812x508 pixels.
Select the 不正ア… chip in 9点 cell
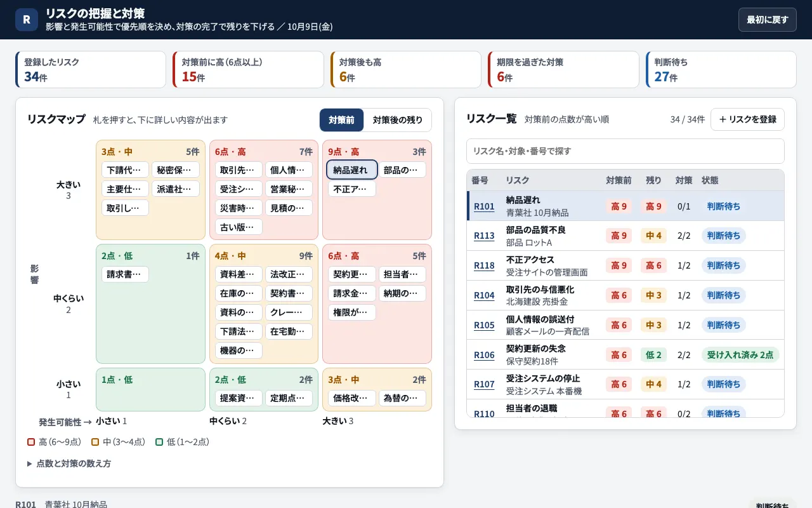tap(352, 189)
